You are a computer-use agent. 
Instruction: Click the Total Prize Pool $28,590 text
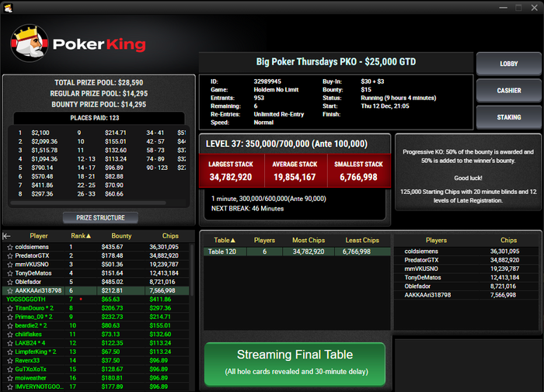pyautogui.click(x=99, y=82)
